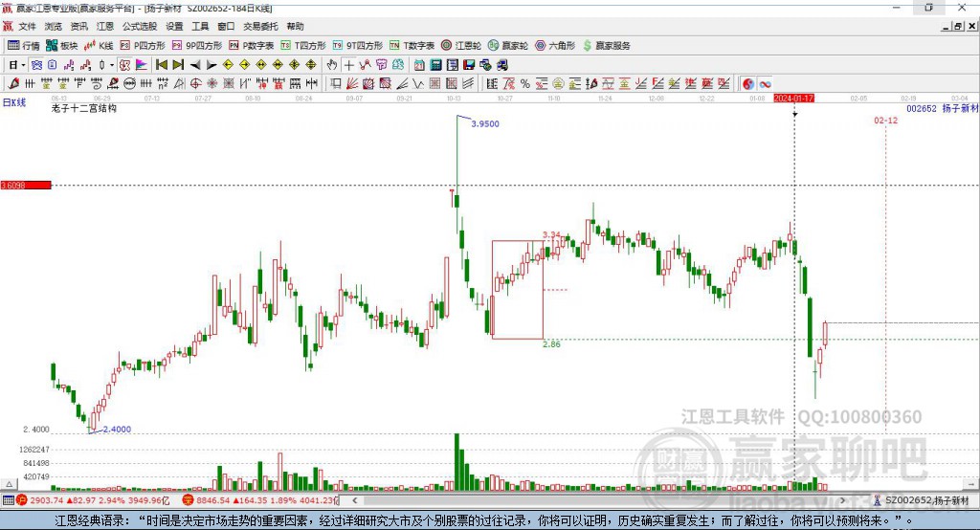Toggle the blue-red infinity symbol icon
This screenshot has width=980, height=530.
click(x=765, y=84)
